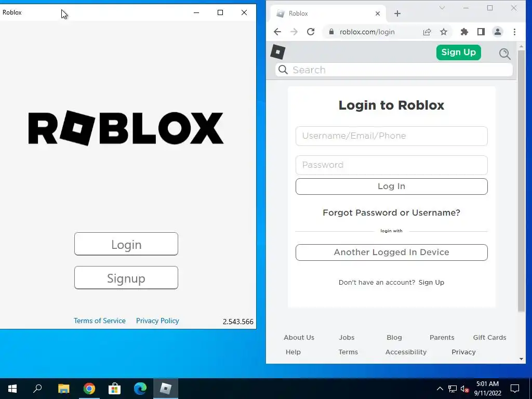The height and width of the screenshot is (399, 532).
Task: Select the Roblox tab in Chrome
Action: 327,14
